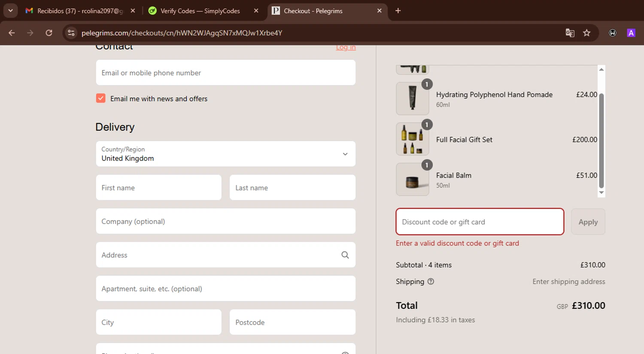This screenshot has height=354, width=644.
Task: Close the Verify Codes SimplyCodes tab
Action: 256,11
